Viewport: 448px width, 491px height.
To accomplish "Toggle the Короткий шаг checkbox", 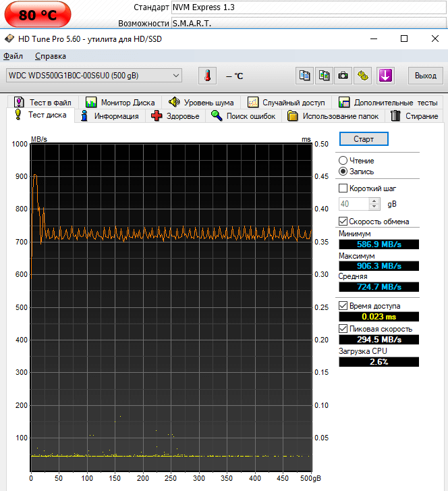I will pyautogui.click(x=343, y=188).
